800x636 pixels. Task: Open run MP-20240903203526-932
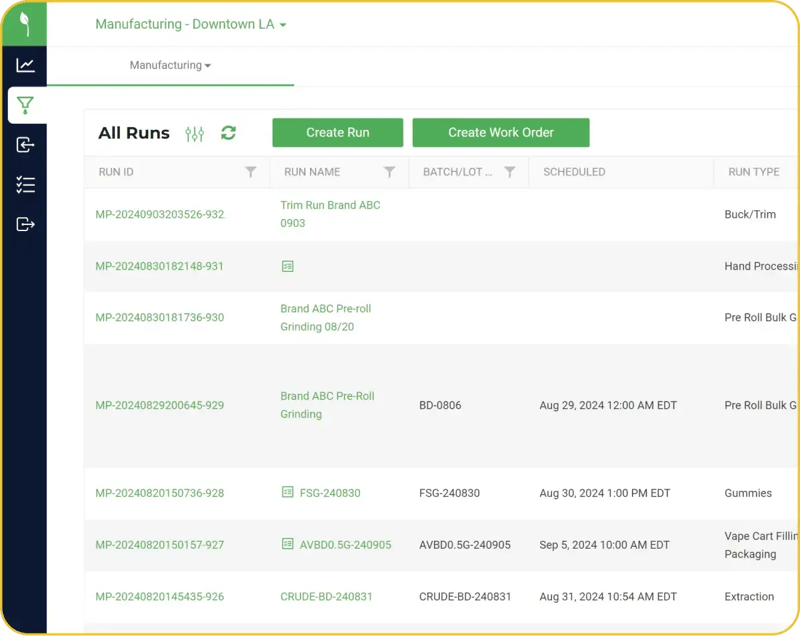pyautogui.click(x=160, y=214)
